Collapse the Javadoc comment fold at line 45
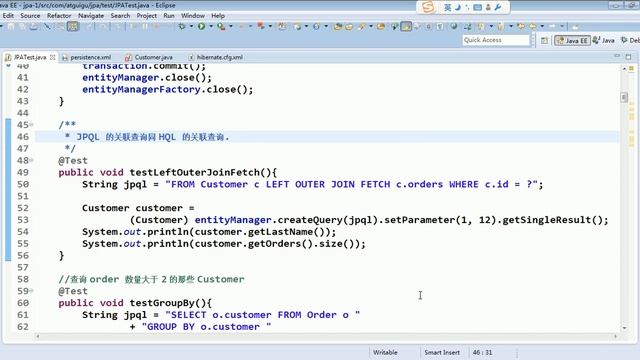 (x=31, y=124)
